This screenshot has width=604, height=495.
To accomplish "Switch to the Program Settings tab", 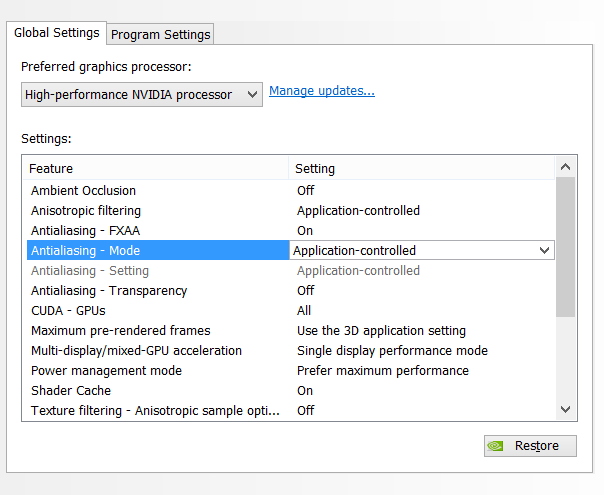I will [x=160, y=34].
